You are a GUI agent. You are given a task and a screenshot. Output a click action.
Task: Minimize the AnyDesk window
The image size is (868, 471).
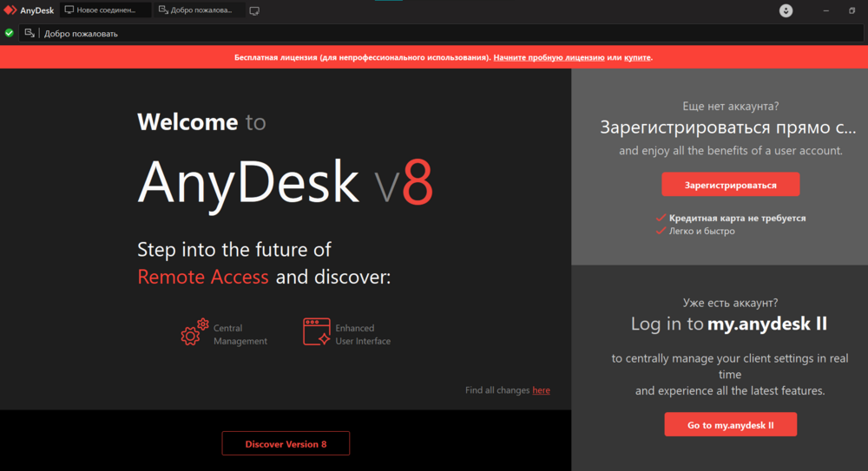(826, 10)
